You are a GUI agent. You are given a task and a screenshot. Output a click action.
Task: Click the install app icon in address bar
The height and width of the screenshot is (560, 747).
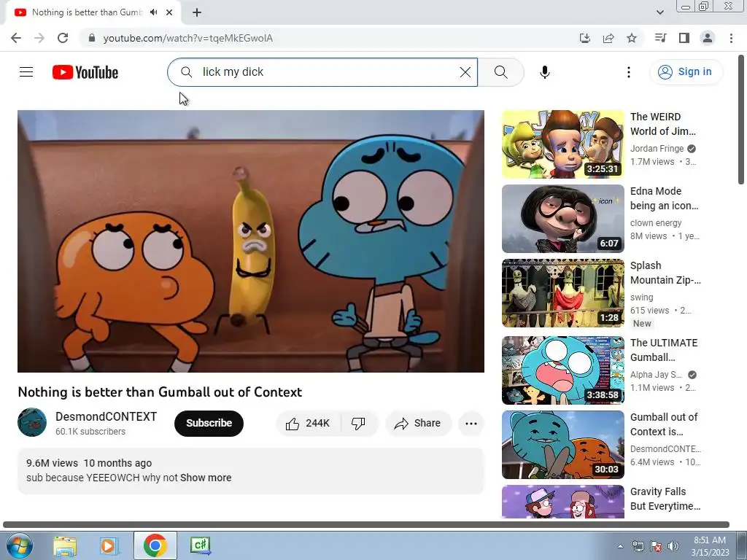pyautogui.click(x=584, y=38)
